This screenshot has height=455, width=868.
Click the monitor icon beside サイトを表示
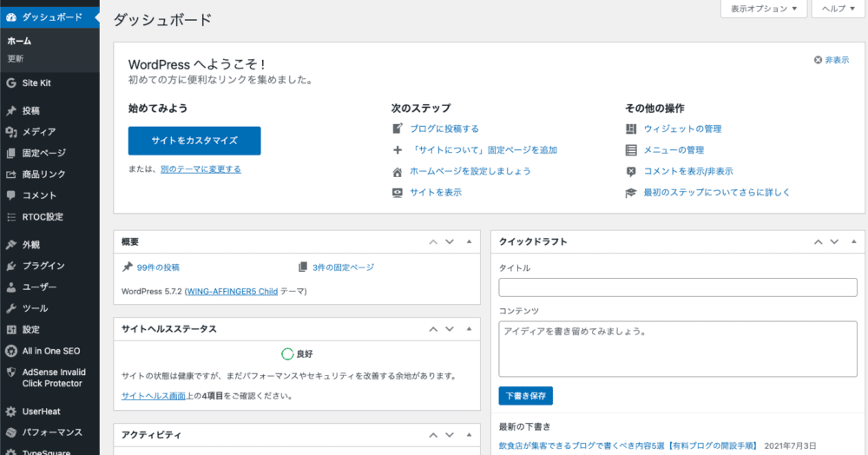(x=398, y=193)
